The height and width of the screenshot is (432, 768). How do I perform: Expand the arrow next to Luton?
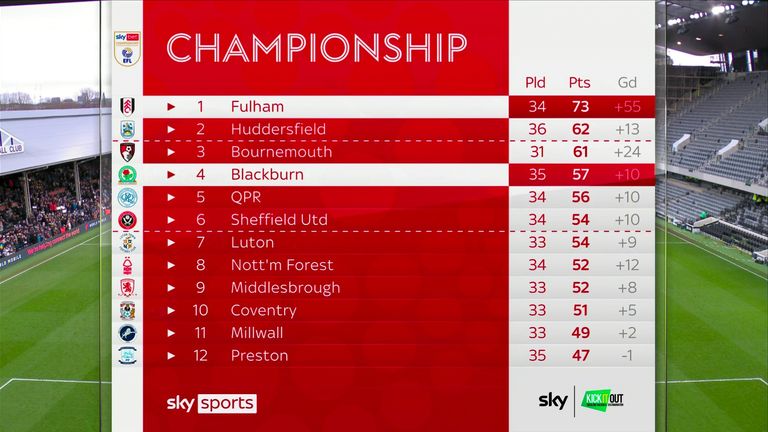[x=171, y=242]
